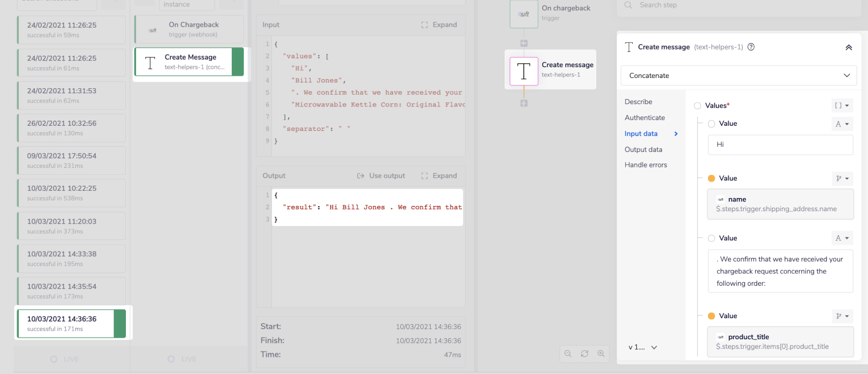Click Use output in Output panel
Image resolution: width=868 pixels, height=374 pixels.
click(380, 176)
